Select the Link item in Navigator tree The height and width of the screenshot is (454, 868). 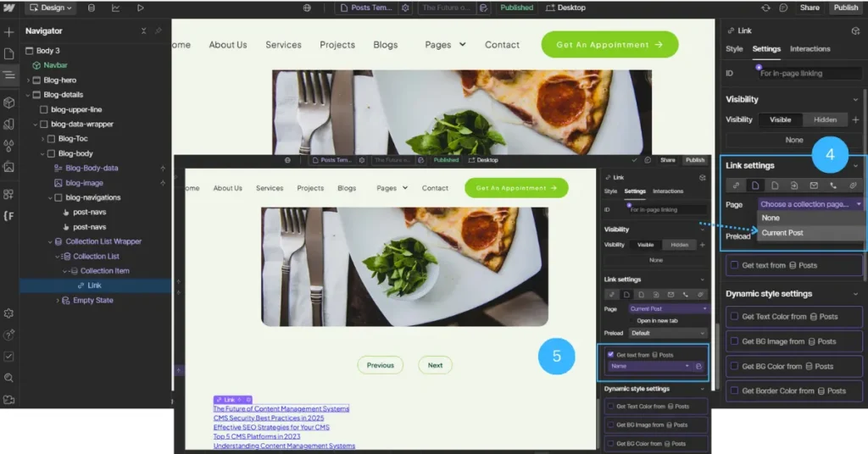(95, 285)
